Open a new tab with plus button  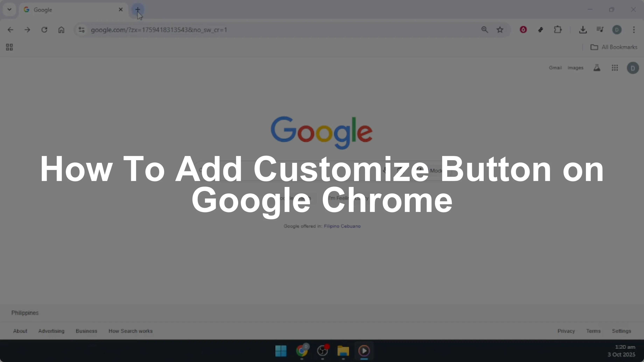pyautogui.click(x=138, y=10)
